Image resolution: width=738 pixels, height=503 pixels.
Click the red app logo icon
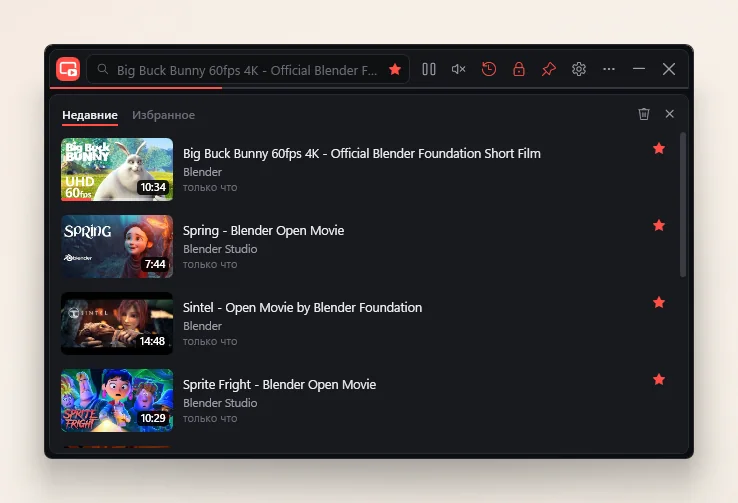tap(68, 69)
